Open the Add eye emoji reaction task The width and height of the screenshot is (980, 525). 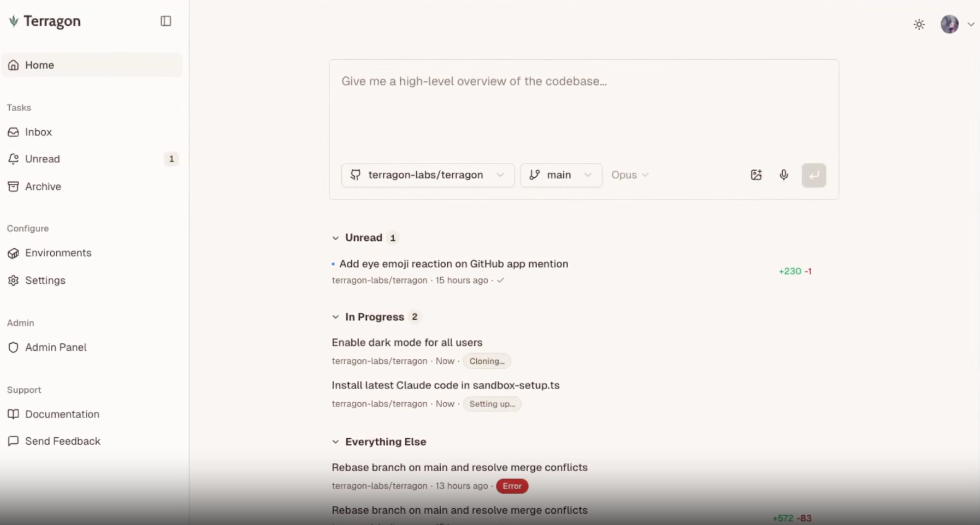(x=453, y=264)
